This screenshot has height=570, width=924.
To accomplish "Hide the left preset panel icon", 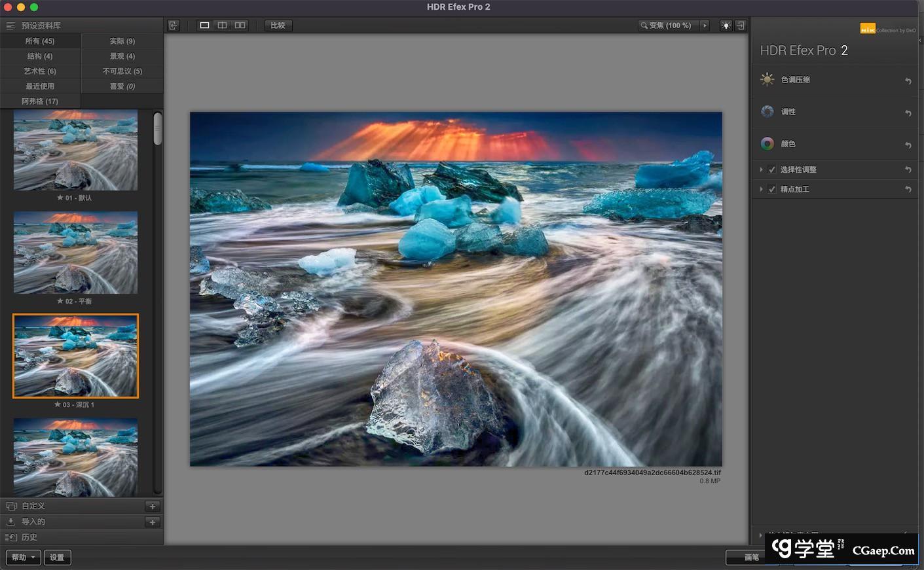I will (173, 26).
